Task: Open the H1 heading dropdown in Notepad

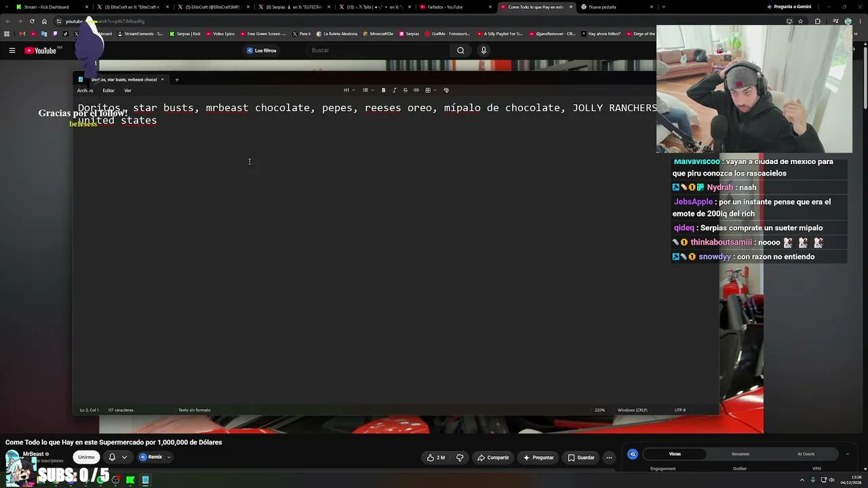Action: click(x=349, y=90)
